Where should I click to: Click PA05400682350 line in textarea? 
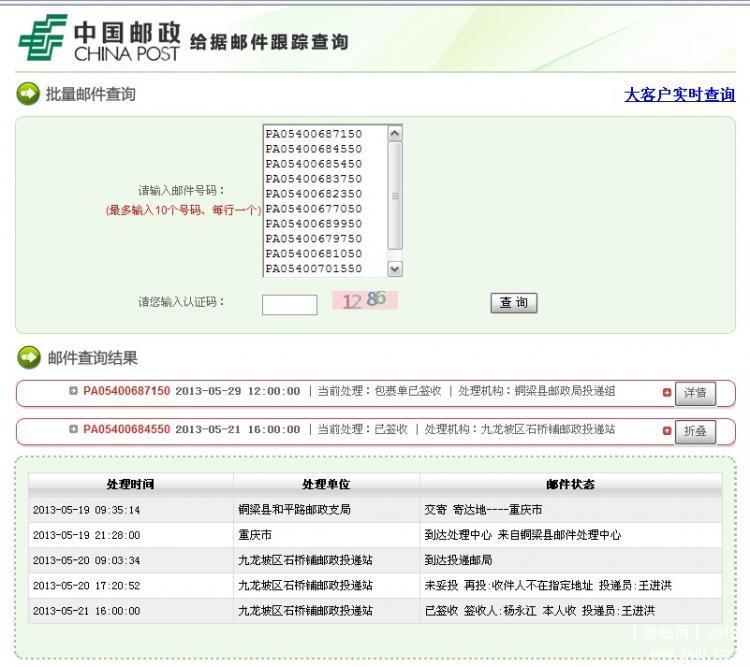314,194
